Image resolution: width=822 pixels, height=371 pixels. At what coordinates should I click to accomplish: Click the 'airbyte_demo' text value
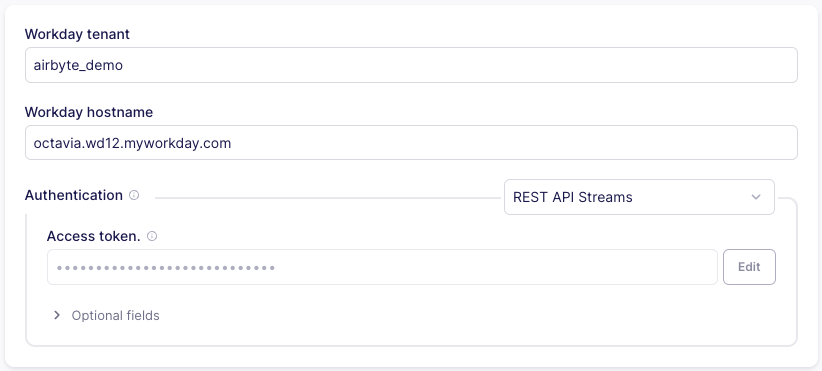point(78,66)
